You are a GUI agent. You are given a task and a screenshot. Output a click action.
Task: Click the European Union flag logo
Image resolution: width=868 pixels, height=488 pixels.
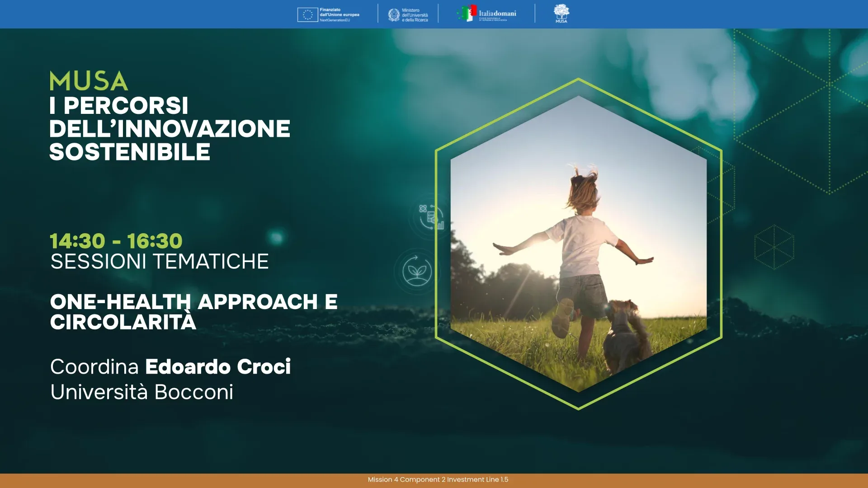pyautogui.click(x=307, y=14)
